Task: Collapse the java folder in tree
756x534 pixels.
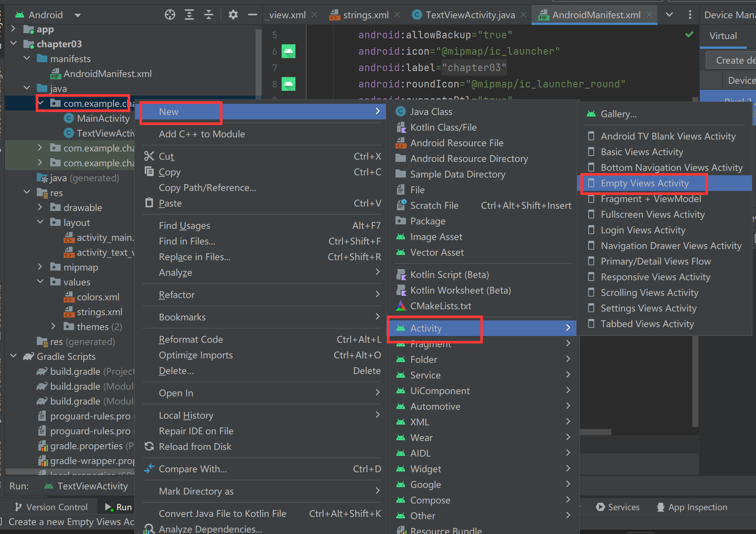Action: [x=27, y=88]
